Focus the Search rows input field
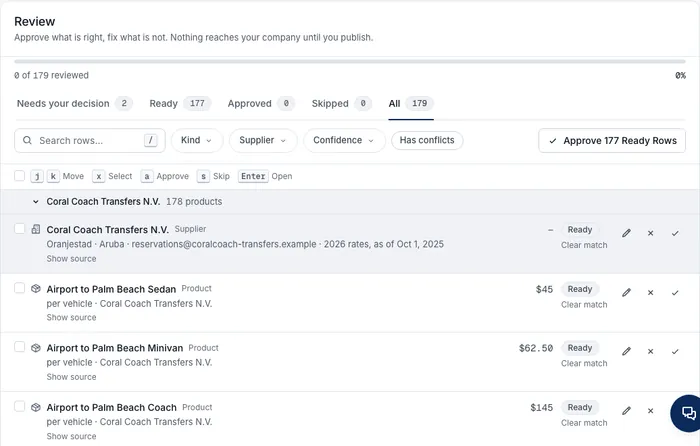Screen dimensions: 700x446 [90, 141]
